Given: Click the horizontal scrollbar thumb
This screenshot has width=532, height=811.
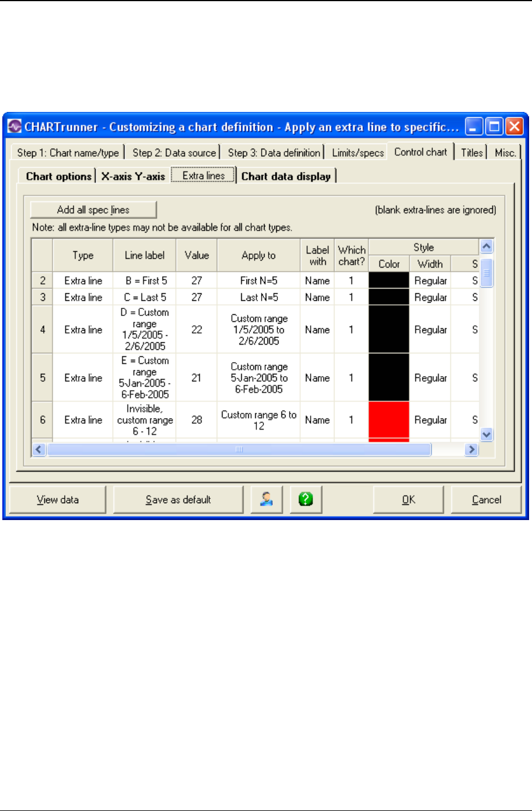Looking at the screenshot, I should [x=239, y=450].
